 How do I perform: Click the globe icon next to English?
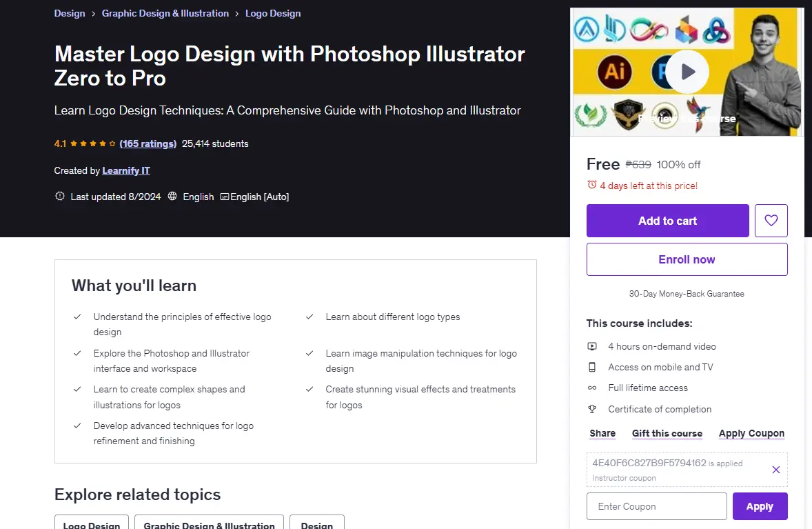pyautogui.click(x=172, y=197)
